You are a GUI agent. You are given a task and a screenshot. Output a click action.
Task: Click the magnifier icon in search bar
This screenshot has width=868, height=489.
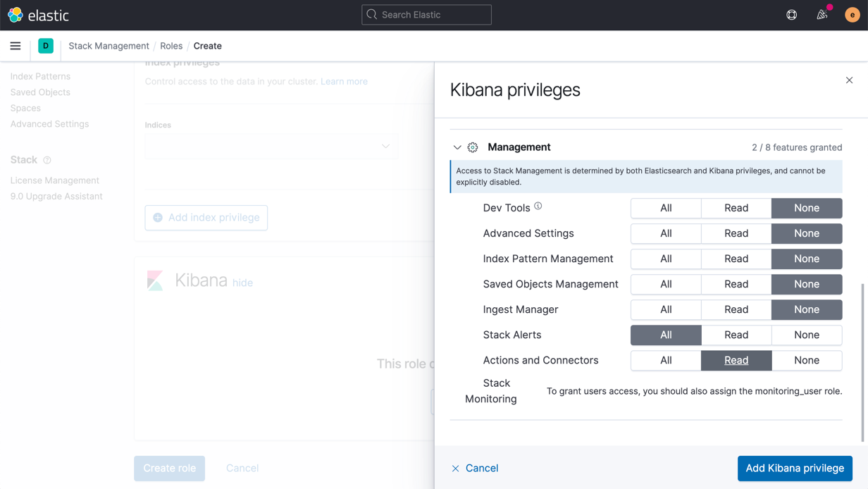[x=372, y=15]
